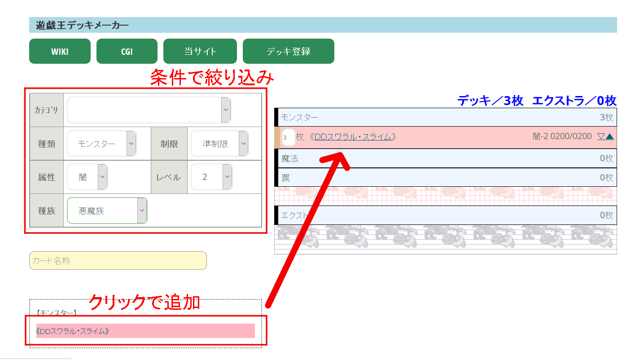Add 《DDスワラル・スライム》 from search results
Screen dimensions: 644x360
coord(145,331)
